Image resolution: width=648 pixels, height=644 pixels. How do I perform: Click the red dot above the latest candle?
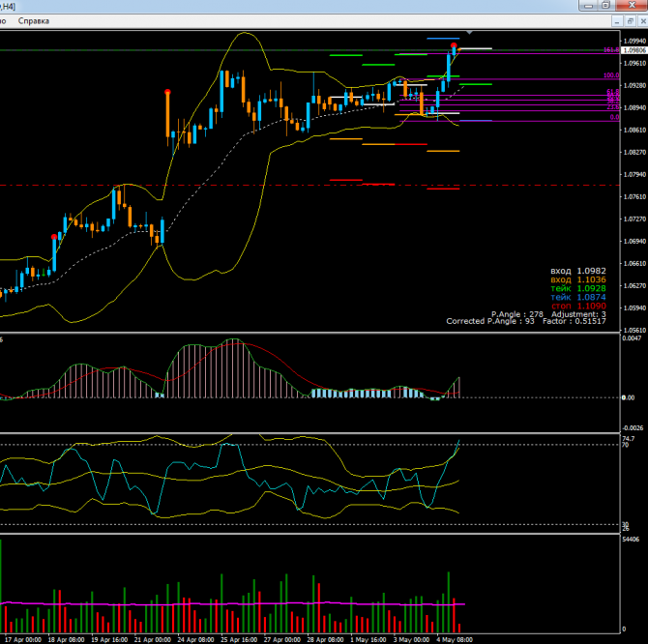454,45
